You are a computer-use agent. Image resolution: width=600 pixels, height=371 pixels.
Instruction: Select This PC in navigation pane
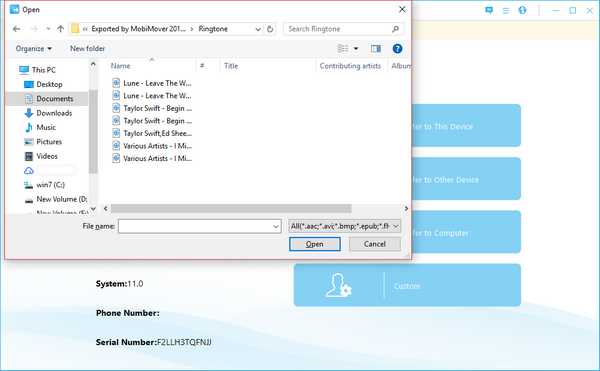coord(37,70)
